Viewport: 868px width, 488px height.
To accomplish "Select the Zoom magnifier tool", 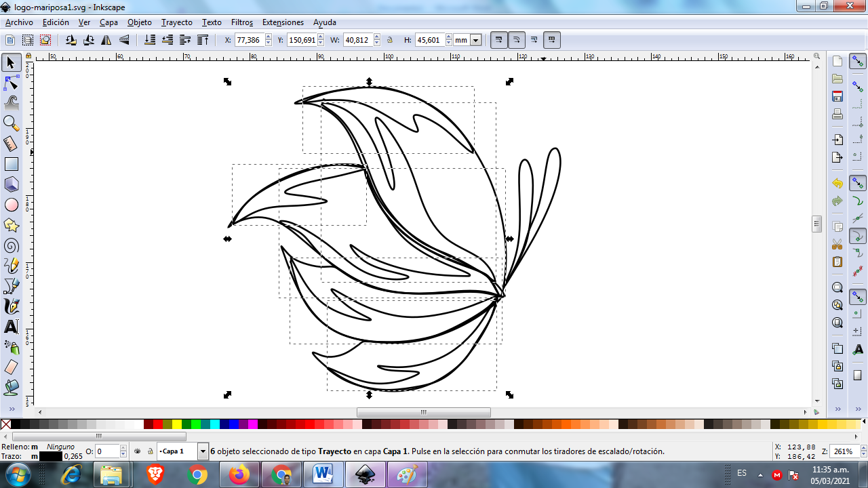I will point(11,123).
